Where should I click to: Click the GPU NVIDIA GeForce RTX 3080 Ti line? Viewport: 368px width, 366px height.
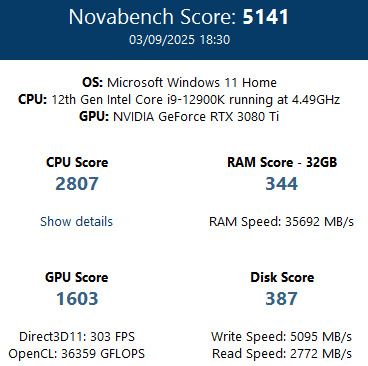[179, 117]
